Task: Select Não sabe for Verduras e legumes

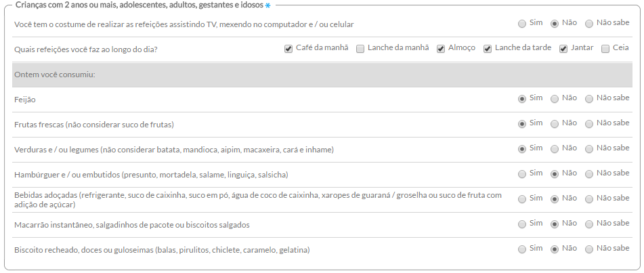Action: click(589, 149)
